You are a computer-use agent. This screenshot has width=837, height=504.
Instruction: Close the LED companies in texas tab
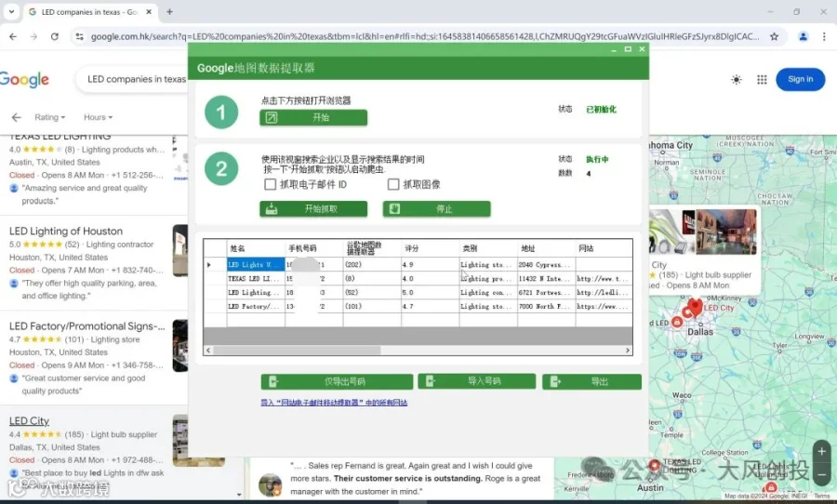click(x=149, y=11)
